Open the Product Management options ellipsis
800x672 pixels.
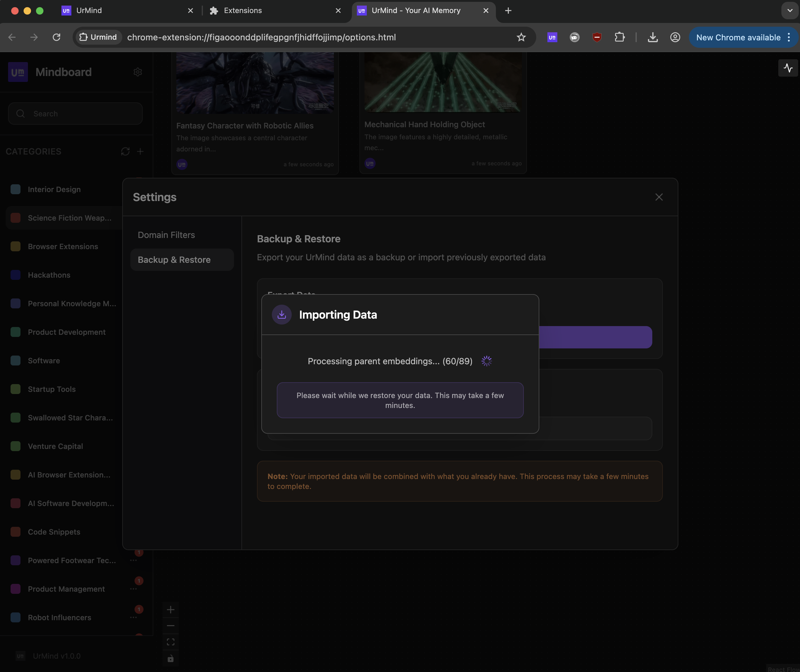click(x=133, y=589)
